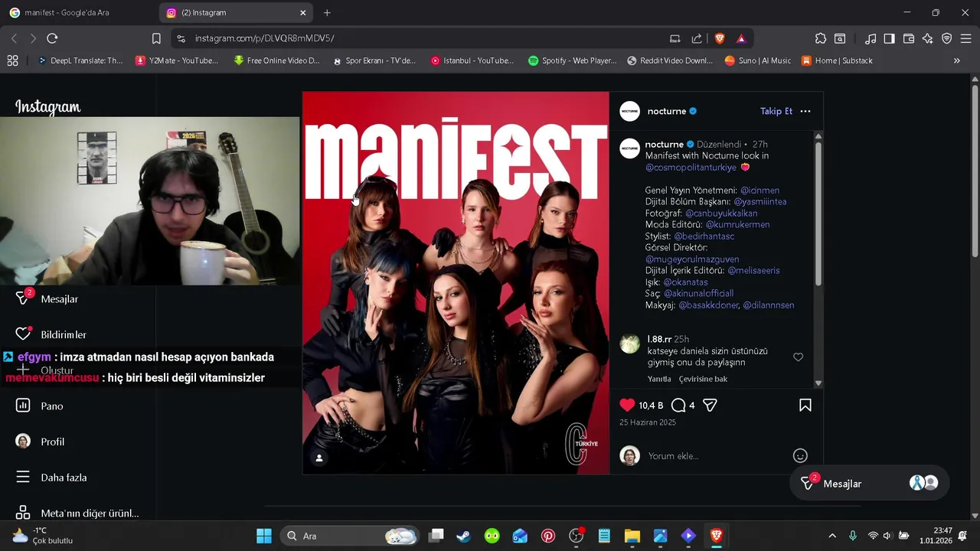The image size is (980, 551).
Task: Open the @bedirhantasc stylist mention
Action: point(704,236)
